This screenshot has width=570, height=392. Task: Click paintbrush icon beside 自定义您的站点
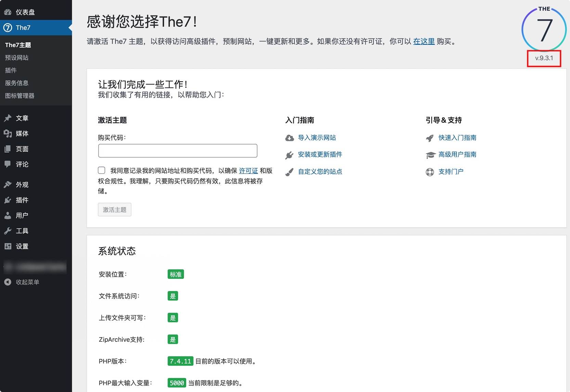pyautogui.click(x=289, y=172)
